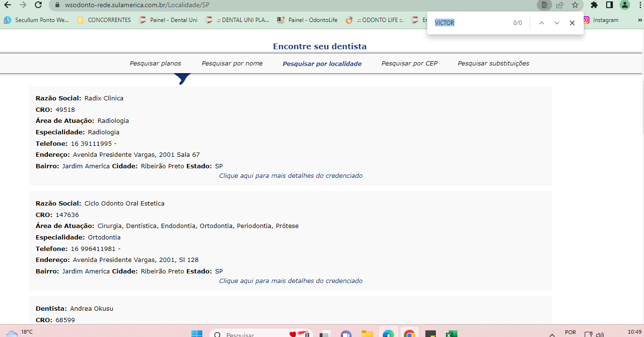Open the Chrome profile avatar

624,5
